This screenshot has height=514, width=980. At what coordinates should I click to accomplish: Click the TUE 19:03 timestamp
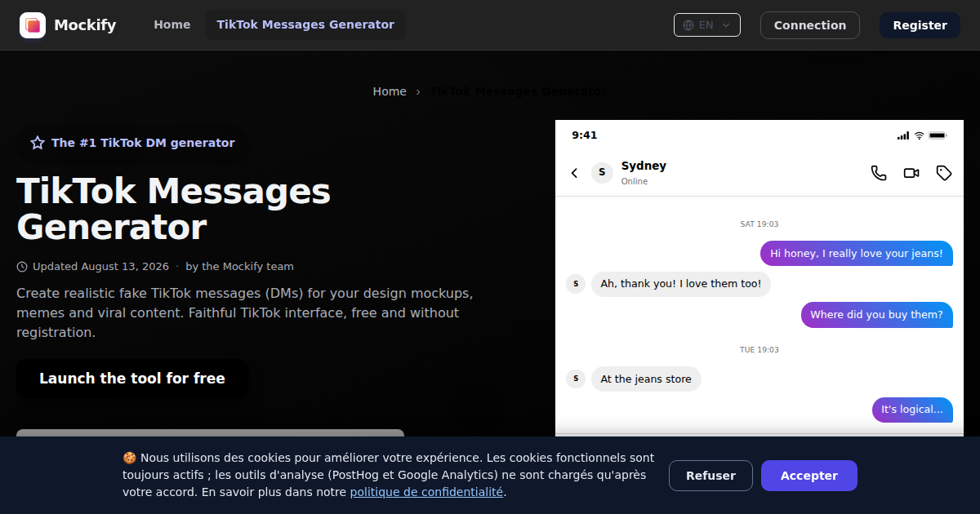click(x=759, y=350)
